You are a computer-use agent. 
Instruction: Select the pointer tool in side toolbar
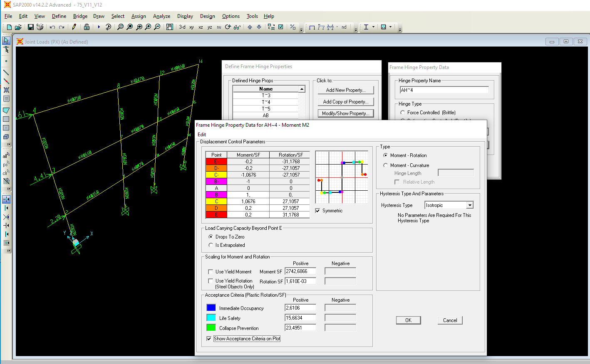tap(6, 41)
